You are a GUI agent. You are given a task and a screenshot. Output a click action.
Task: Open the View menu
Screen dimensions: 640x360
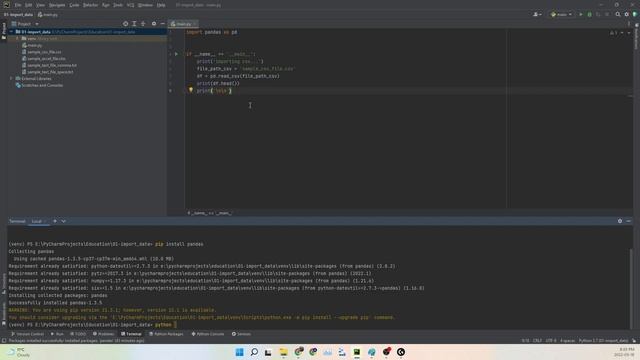40,5
